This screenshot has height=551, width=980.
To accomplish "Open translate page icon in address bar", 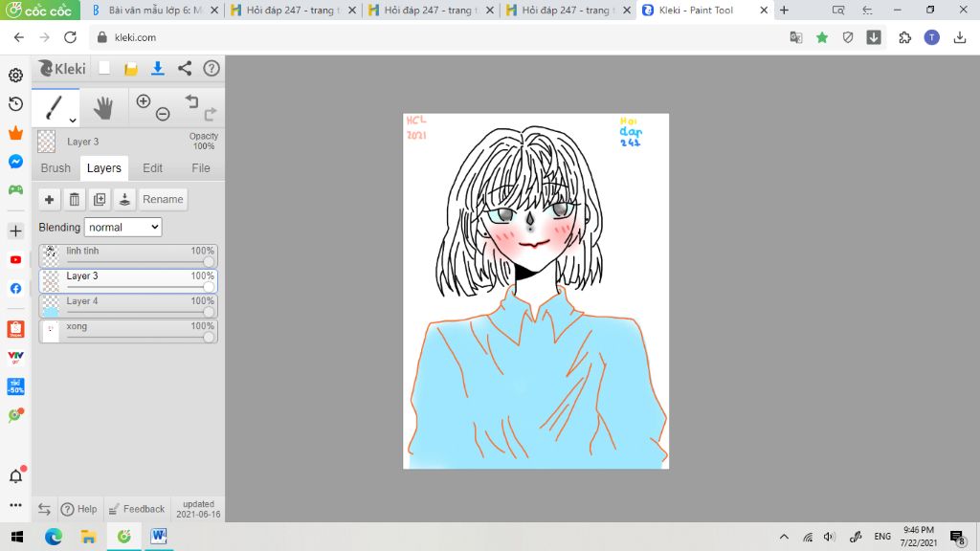I will tap(795, 37).
